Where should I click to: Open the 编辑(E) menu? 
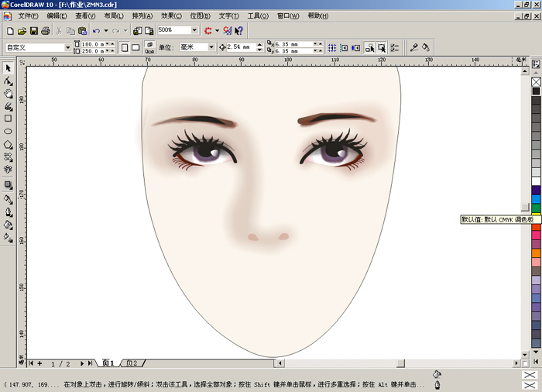(57, 16)
